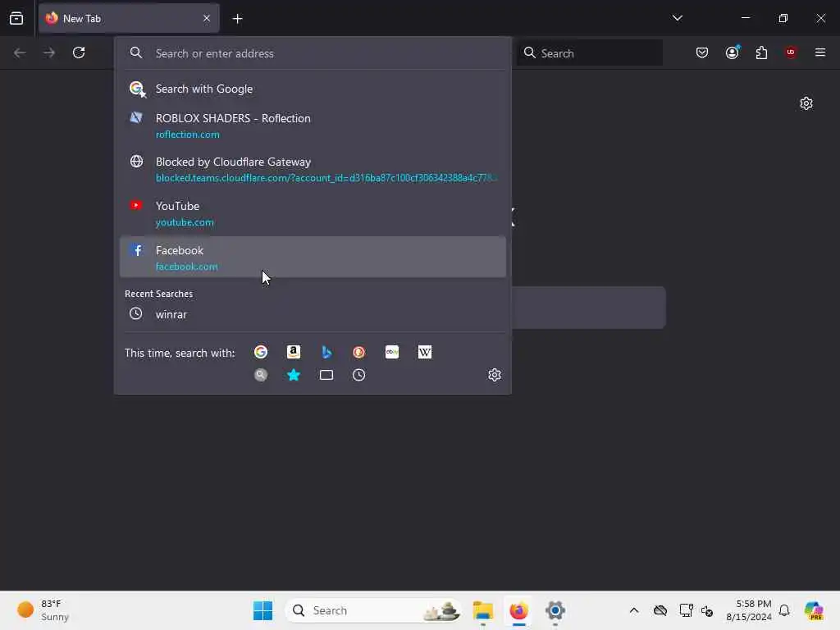Search this time with eBay

392,352
